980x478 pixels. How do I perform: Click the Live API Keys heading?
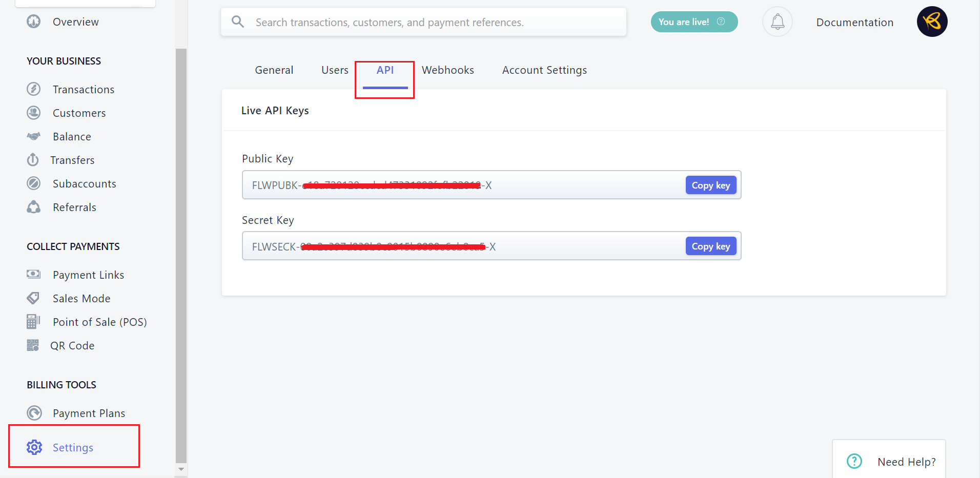click(x=275, y=111)
